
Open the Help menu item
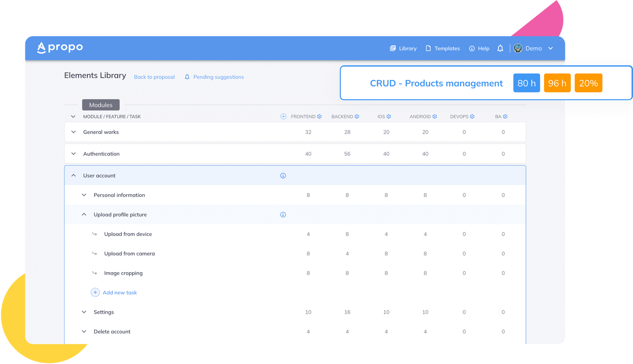[x=479, y=48]
